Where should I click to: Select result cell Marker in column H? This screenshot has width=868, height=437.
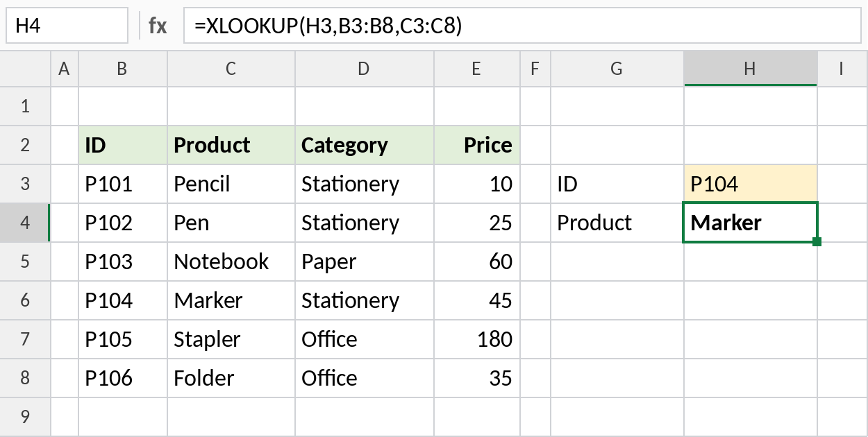pyautogui.click(x=750, y=223)
